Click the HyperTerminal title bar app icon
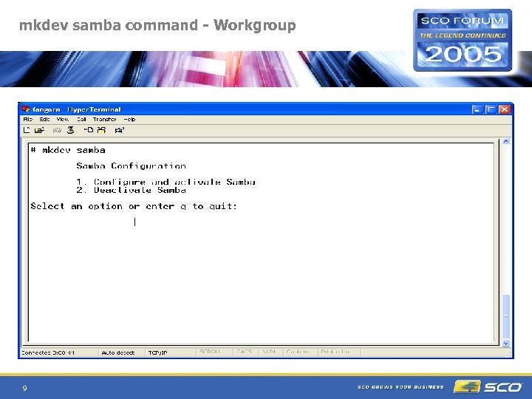The image size is (532, 399). click(25, 109)
